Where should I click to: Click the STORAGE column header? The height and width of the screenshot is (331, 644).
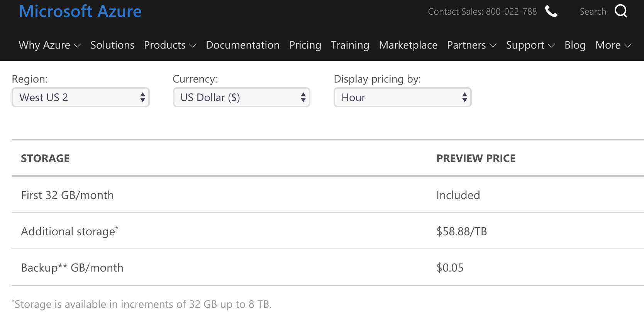coord(45,158)
